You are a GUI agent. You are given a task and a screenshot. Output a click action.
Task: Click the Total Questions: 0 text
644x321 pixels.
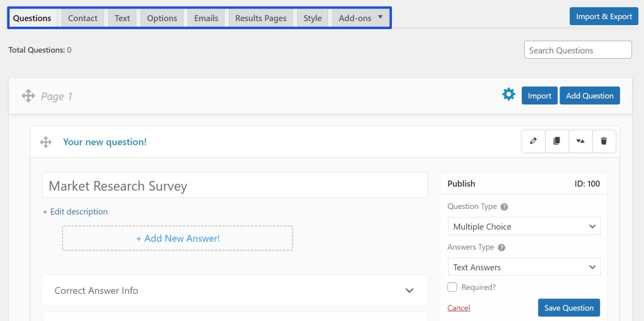[40, 50]
